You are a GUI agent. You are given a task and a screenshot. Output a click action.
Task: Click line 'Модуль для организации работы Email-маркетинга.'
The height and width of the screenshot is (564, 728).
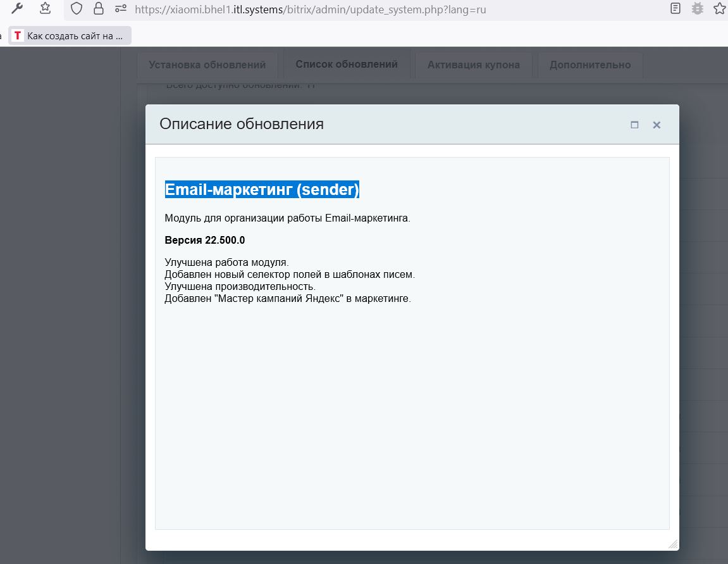287,218
